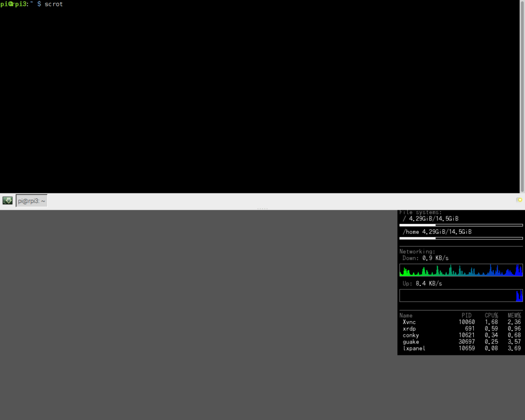Click the 'Networking:' heading in conky

tap(417, 251)
